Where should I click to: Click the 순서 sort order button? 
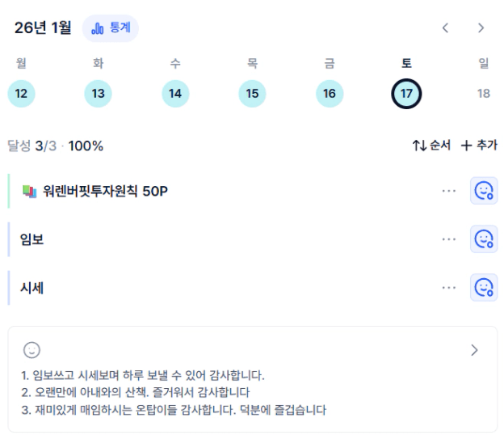[431, 146]
